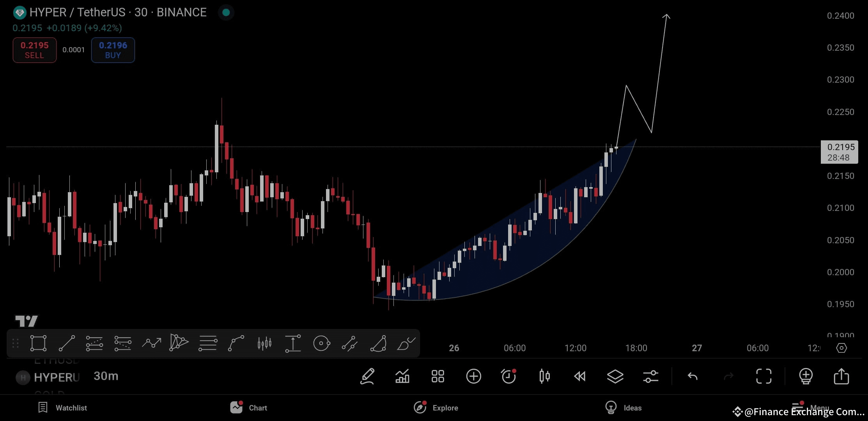Click the 0.2400 price scale label
This screenshot has width=868, height=421.
[x=840, y=16]
